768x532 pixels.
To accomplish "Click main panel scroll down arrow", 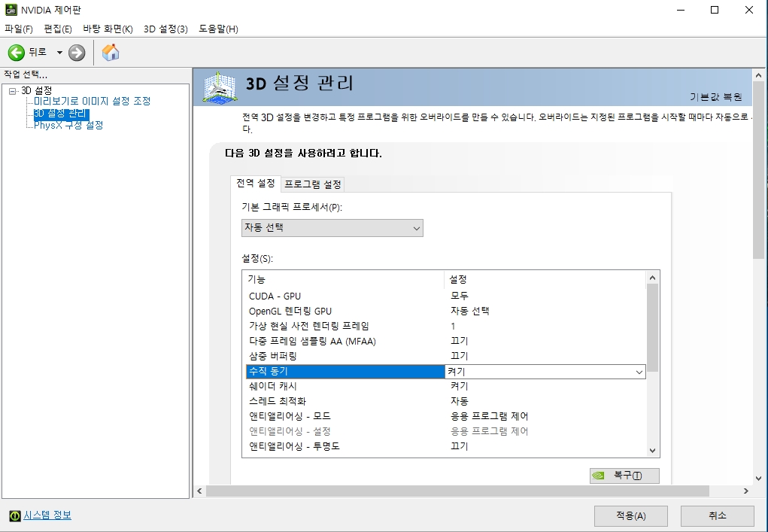I will tap(758, 478).
